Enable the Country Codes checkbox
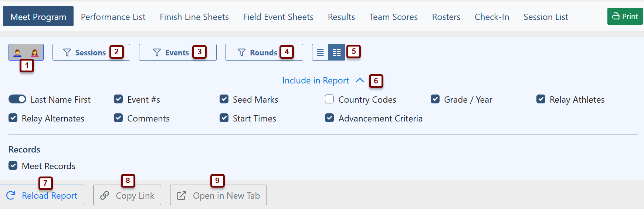This screenshot has width=644, height=209. (x=329, y=99)
